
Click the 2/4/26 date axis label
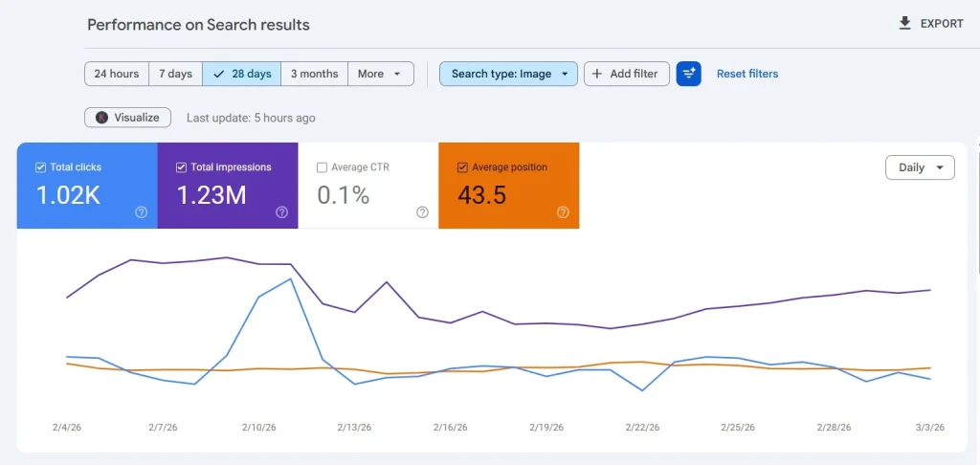coord(67,428)
